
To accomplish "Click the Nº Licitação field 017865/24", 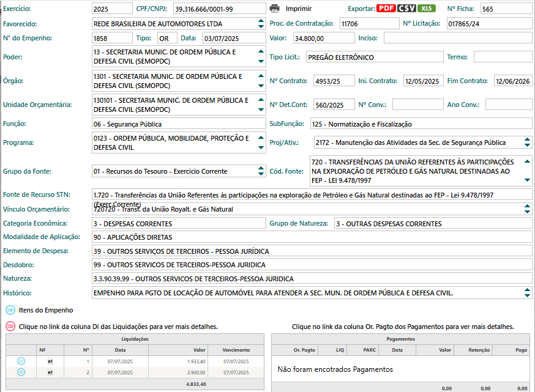I will tap(490, 23).
